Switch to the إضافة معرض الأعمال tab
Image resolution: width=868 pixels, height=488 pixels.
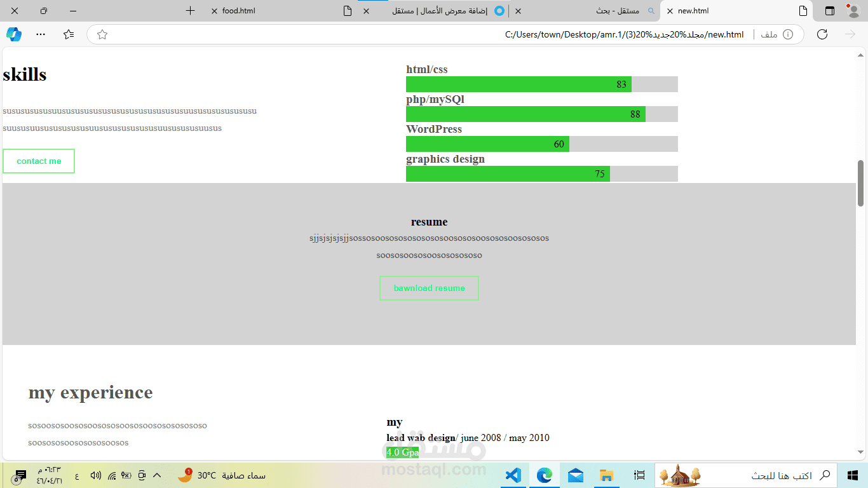click(x=433, y=11)
